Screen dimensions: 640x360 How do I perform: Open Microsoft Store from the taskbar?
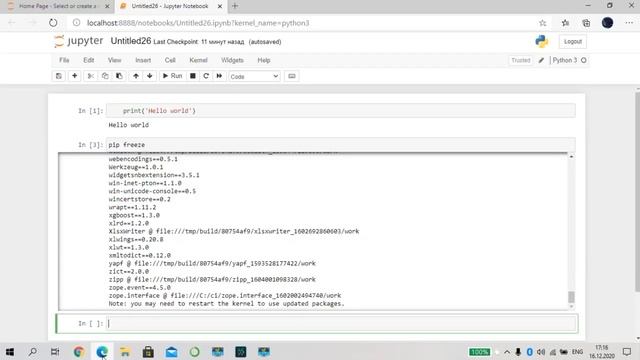coord(148,351)
